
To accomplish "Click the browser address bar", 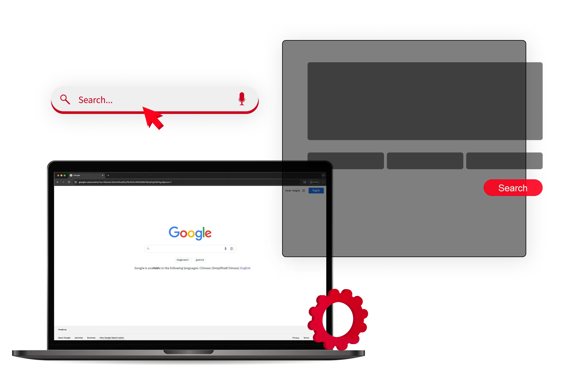I will click(189, 182).
